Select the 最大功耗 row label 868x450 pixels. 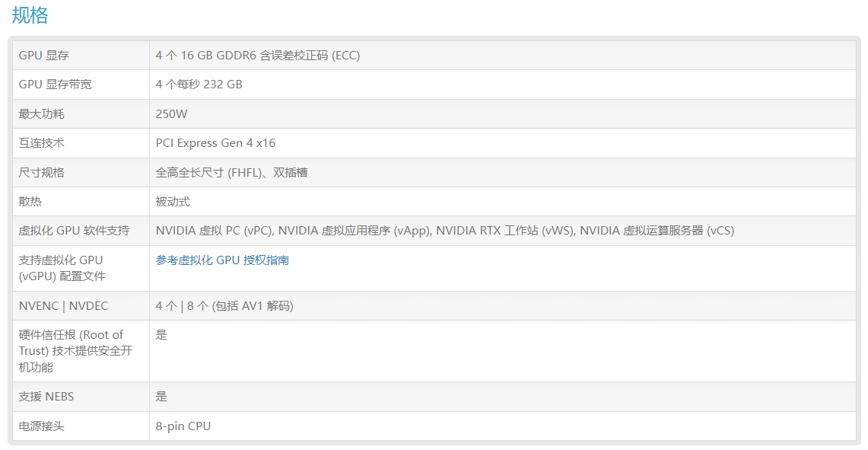click(x=42, y=113)
